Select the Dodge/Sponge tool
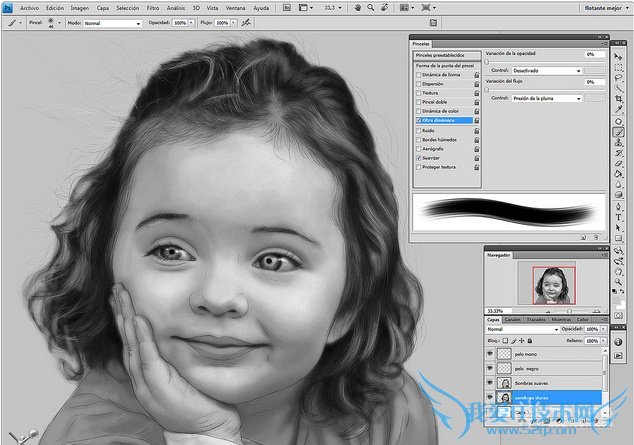This screenshot has height=445, width=634. tap(618, 195)
